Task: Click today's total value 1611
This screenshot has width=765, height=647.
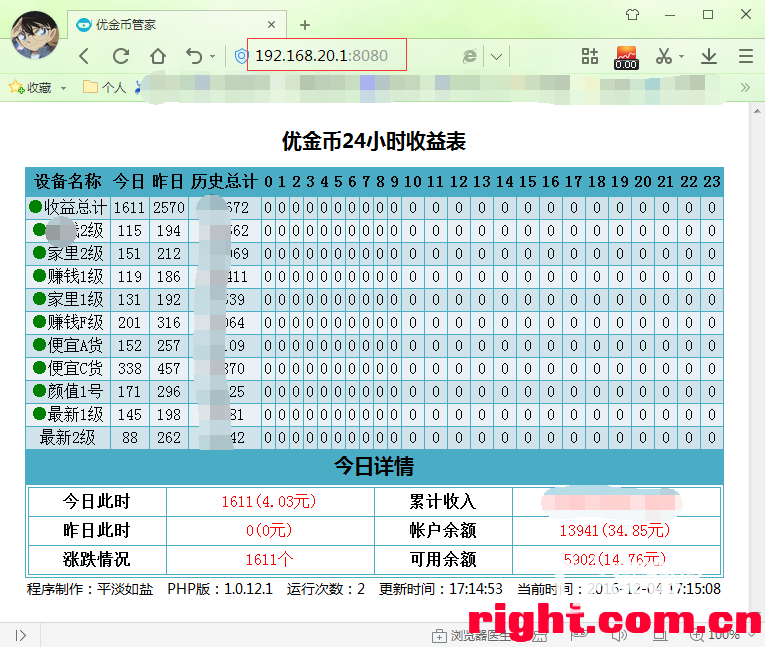Action: [x=129, y=208]
